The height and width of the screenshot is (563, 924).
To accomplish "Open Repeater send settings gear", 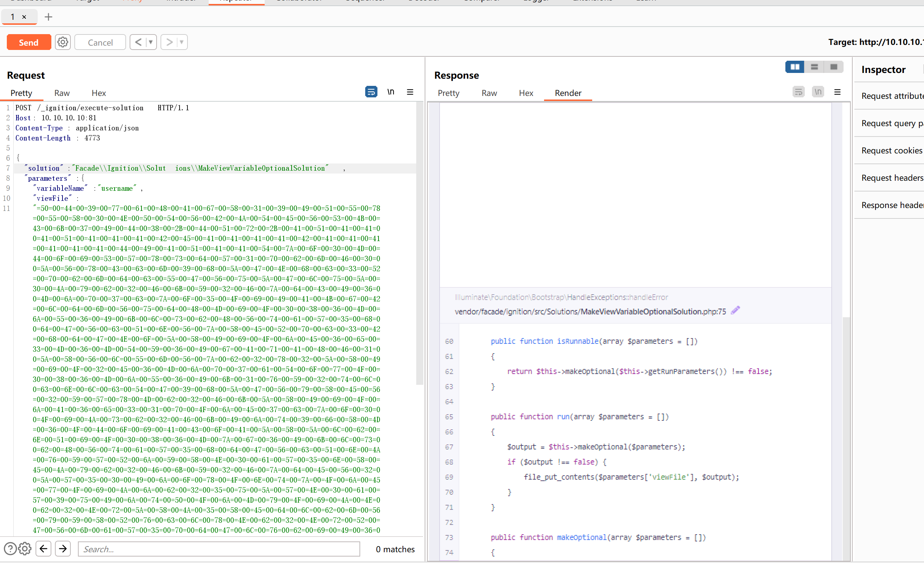I will coord(62,42).
